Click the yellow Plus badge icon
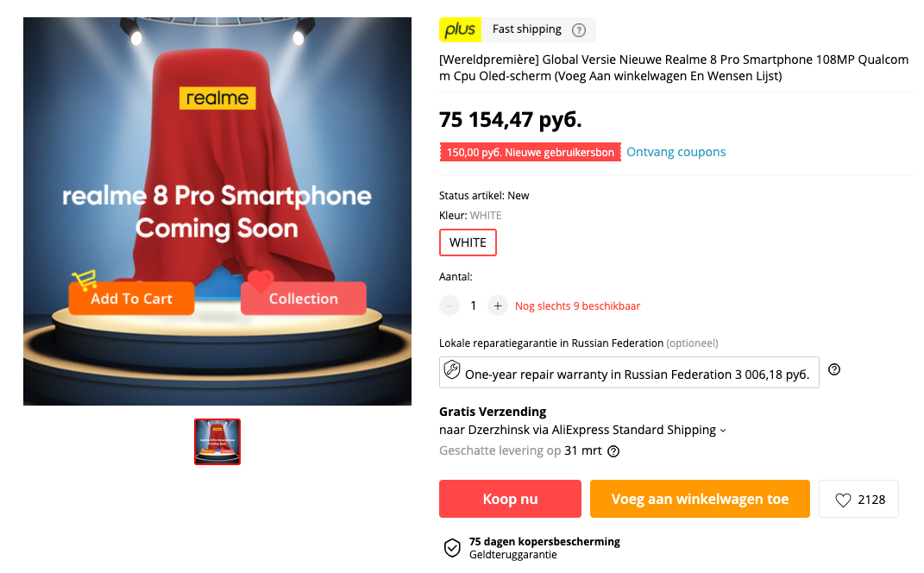 pos(460,29)
